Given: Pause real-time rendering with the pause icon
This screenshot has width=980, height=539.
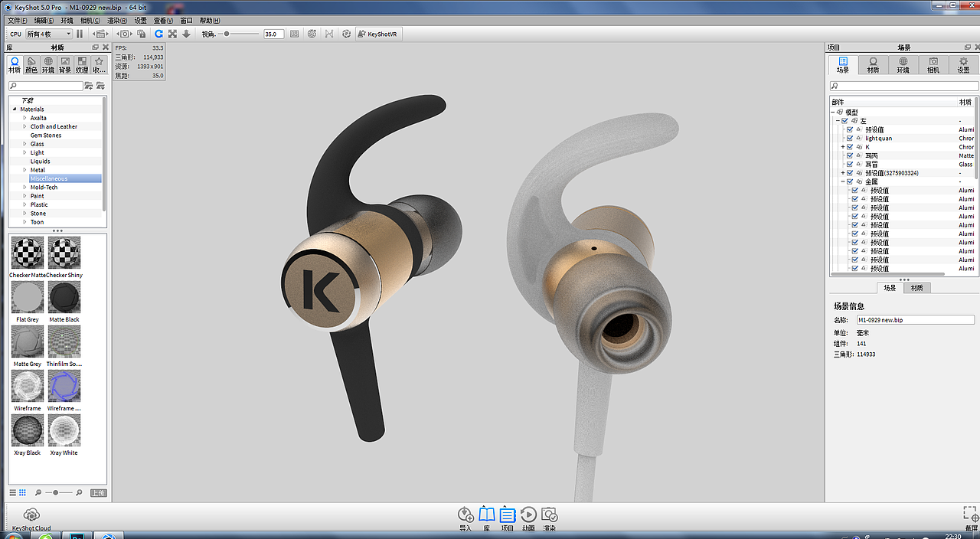Looking at the screenshot, I should point(80,34).
